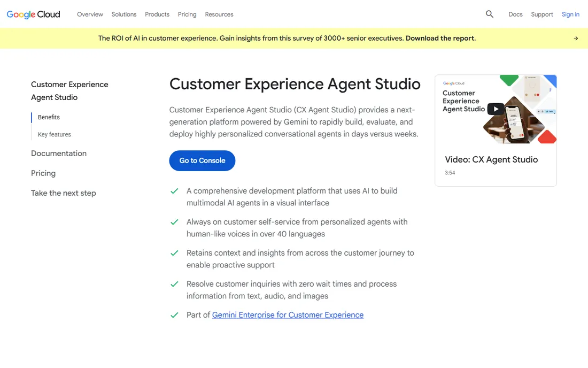Click the text 'enable proactive support'
588x368 pixels.
230,265
